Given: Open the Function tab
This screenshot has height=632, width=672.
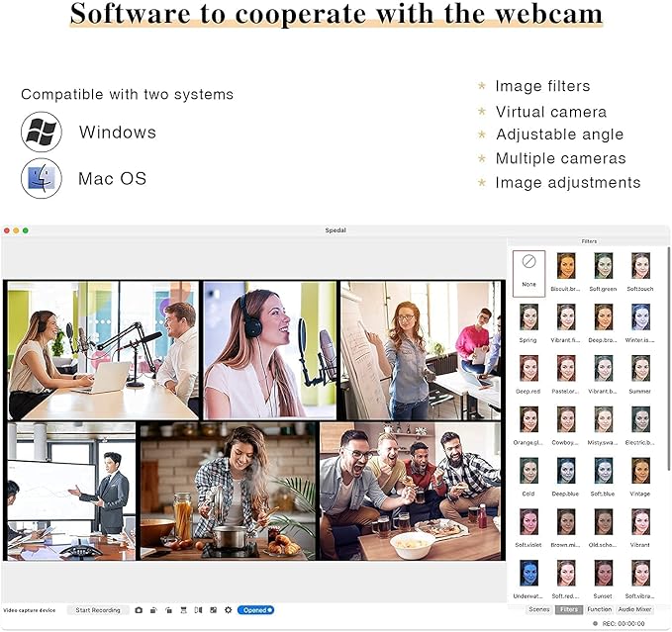Looking at the screenshot, I should point(599,609).
